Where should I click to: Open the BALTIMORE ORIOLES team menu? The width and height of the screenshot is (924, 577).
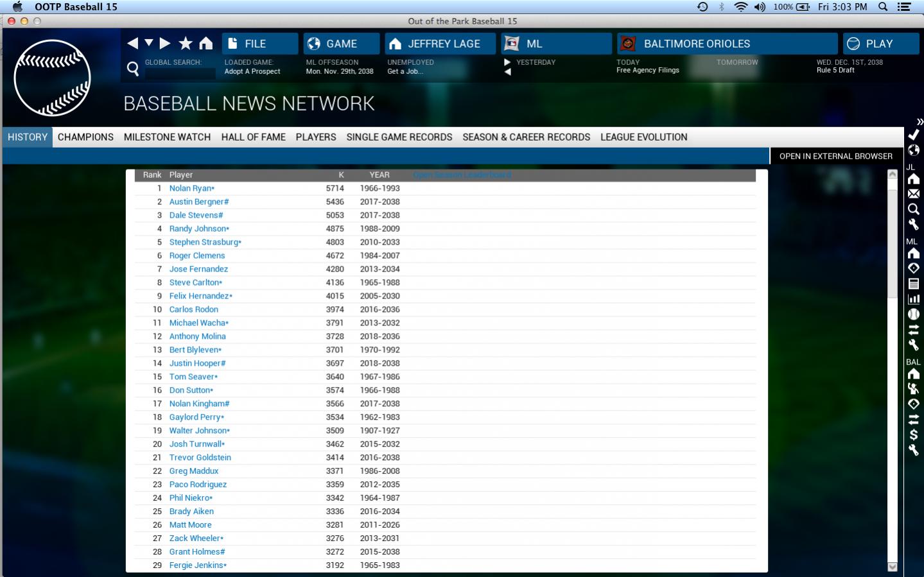click(727, 44)
